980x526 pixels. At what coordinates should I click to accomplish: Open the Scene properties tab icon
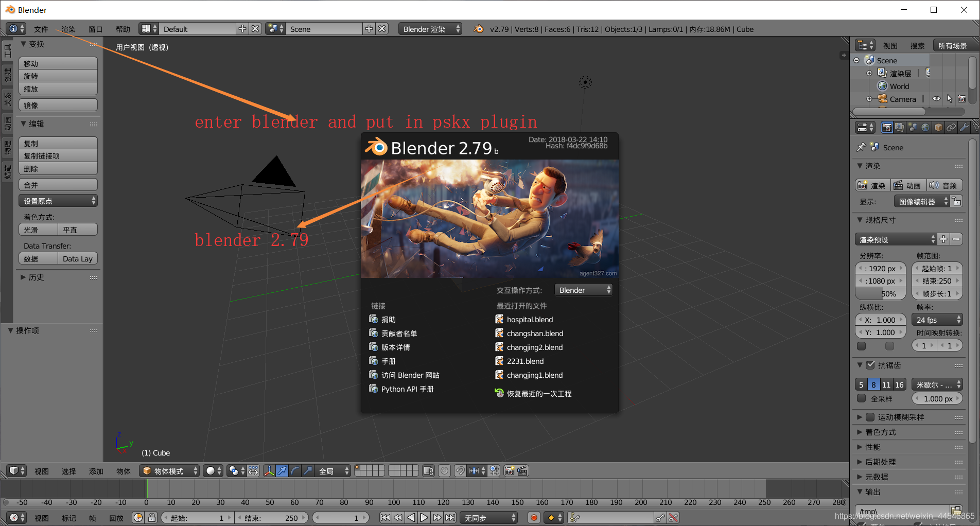[x=913, y=127]
